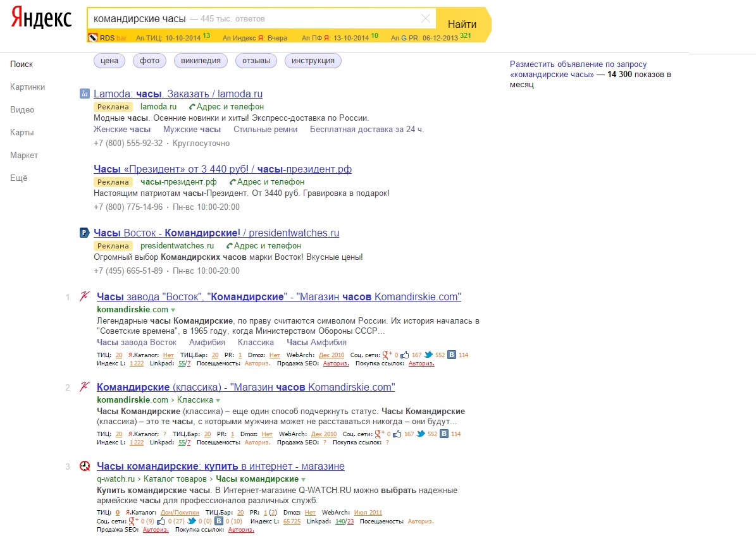Image resolution: width=756 pixels, height=543 pixels.
Task: Open Мужские часы sitelink
Action: click(x=192, y=129)
